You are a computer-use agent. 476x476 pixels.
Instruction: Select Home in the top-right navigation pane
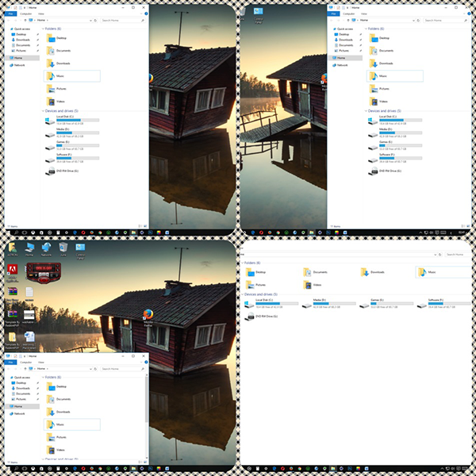[x=345, y=58]
